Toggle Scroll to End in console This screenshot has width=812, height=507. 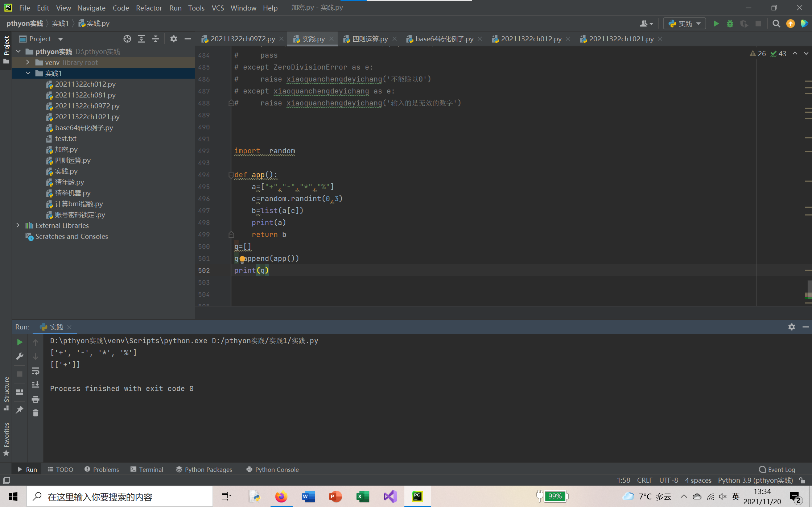tap(36, 385)
